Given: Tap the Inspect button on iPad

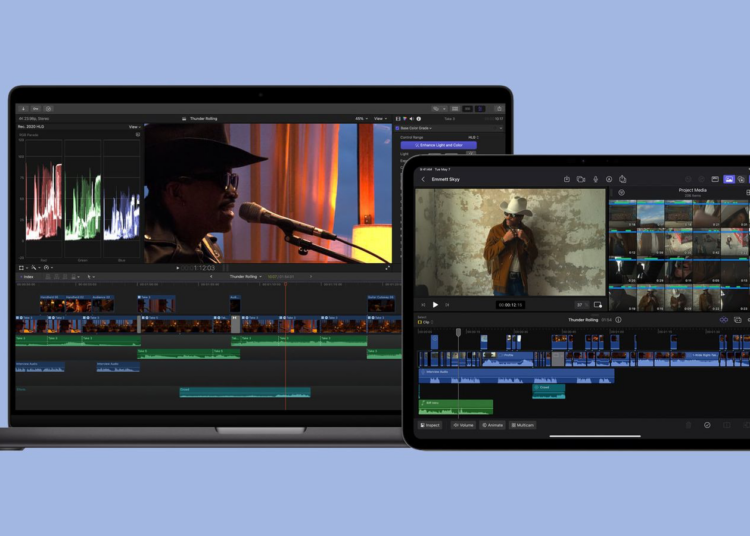Looking at the screenshot, I should (430, 425).
